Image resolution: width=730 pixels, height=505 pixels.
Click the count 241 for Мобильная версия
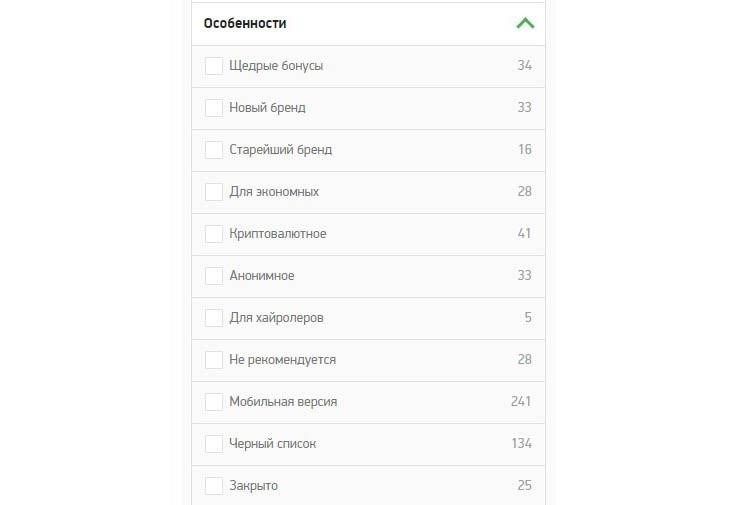coord(521,401)
